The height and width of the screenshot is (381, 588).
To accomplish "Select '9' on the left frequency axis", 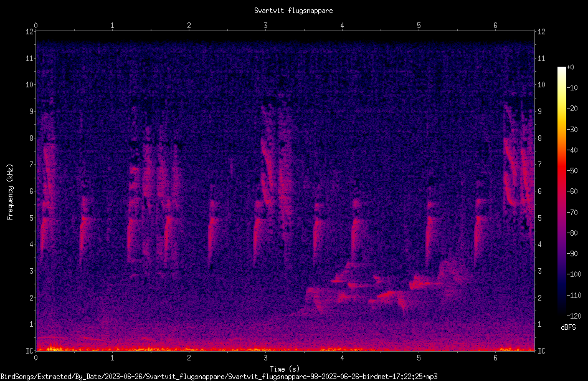I will [32, 112].
